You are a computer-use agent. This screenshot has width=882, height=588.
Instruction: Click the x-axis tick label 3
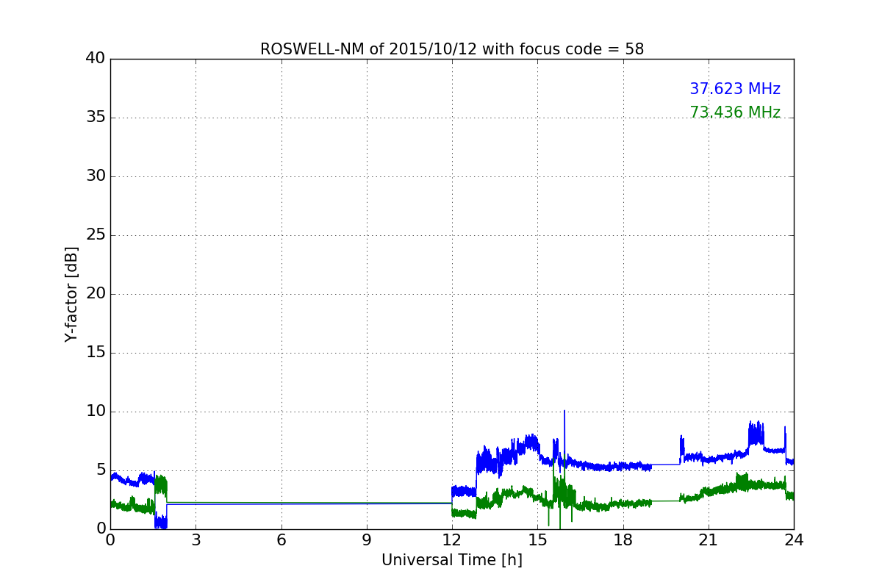(x=196, y=540)
